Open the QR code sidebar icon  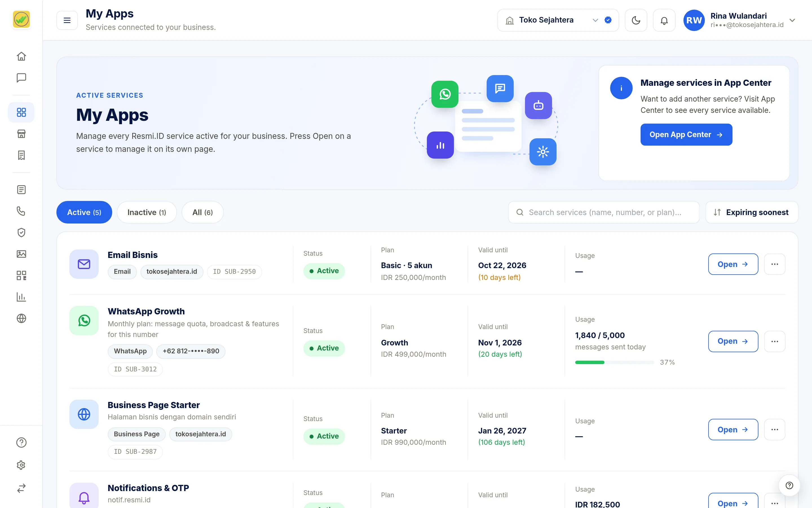[21, 275]
